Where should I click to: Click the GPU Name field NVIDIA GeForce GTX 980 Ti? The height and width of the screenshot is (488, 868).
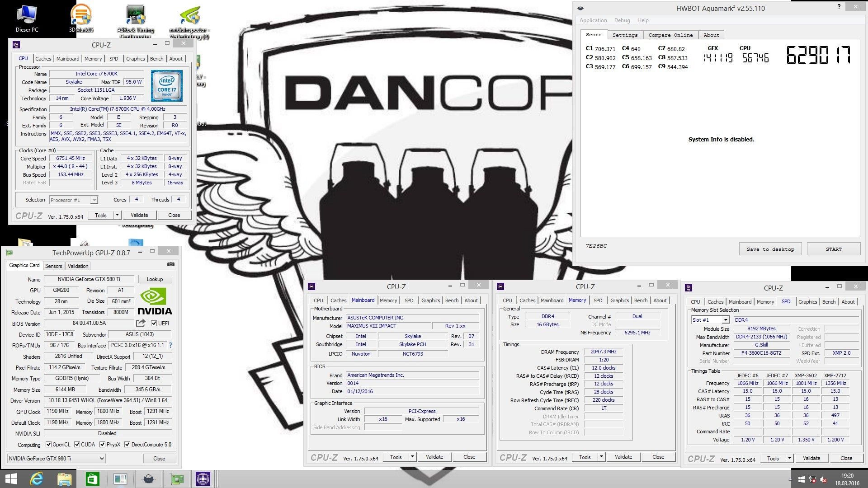pyautogui.click(x=89, y=279)
